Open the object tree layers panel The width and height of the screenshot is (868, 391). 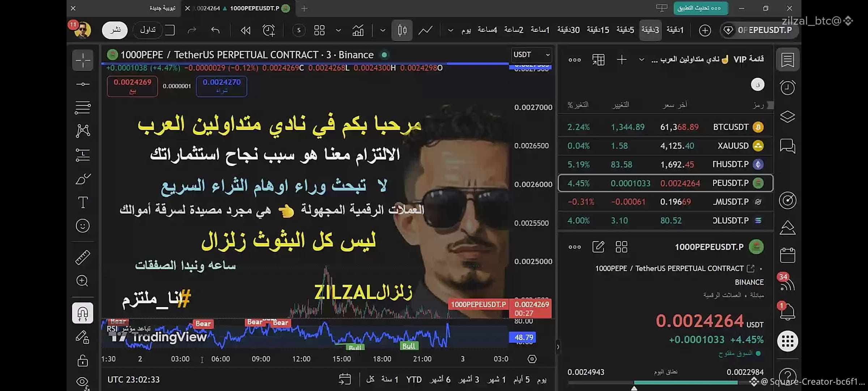(x=787, y=117)
